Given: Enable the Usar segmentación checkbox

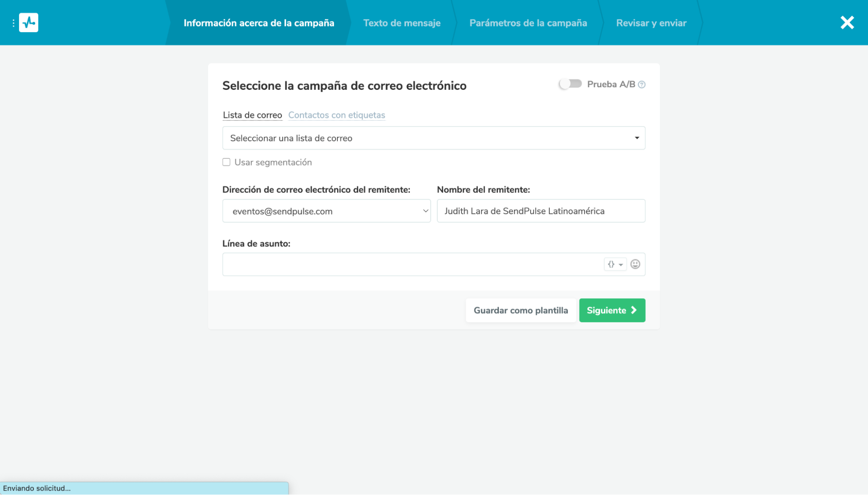Looking at the screenshot, I should (226, 162).
